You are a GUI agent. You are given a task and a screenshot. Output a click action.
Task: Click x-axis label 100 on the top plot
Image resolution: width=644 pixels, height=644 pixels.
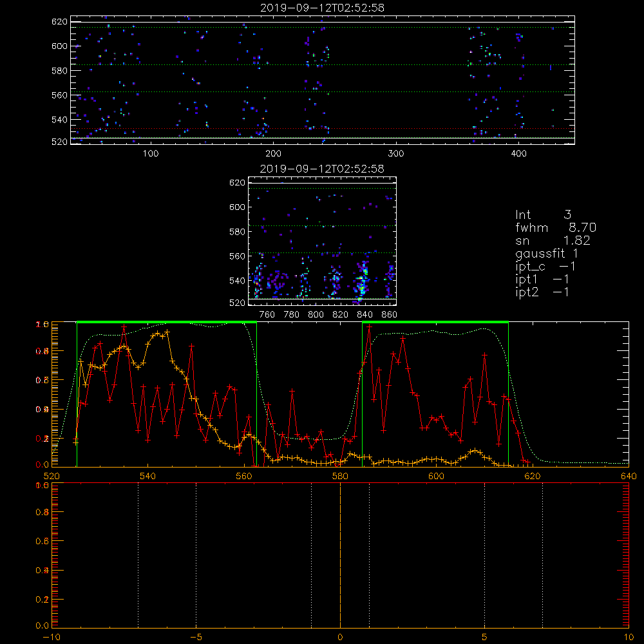tap(151, 154)
